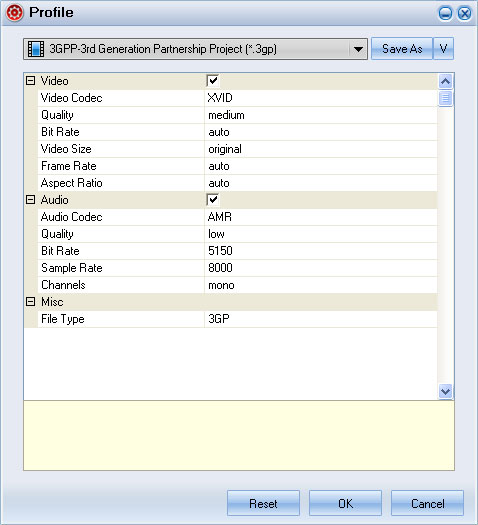Click the scroll up arrow icon
478x525 pixels.
coord(445,81)
